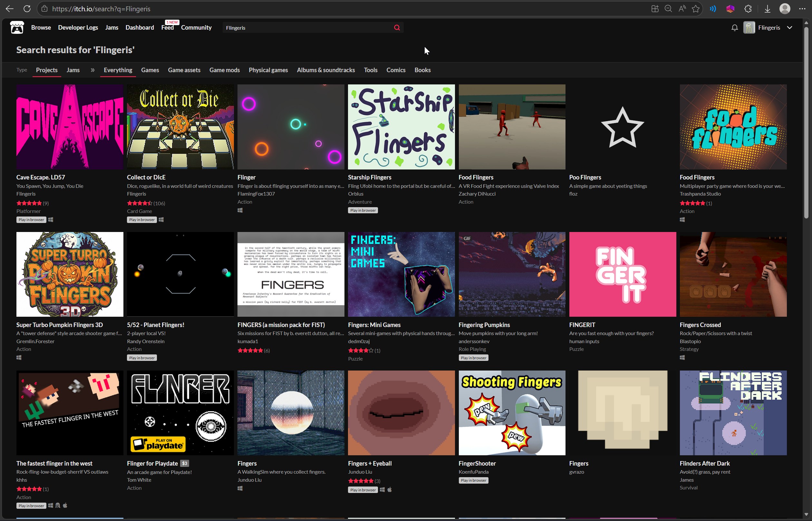Filter results by Albums & soundtracks
The image size is (812, 521).
[x=325, y=70]
